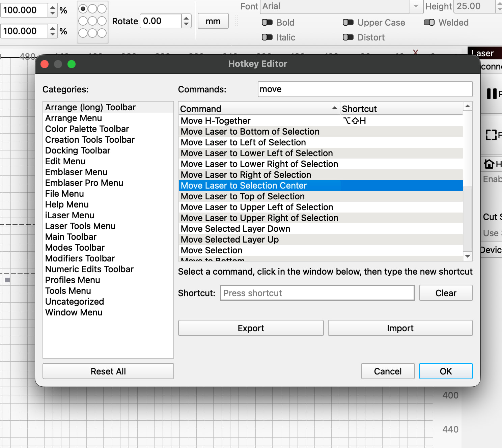Click the pause icon in Laser panel
Image resolution: width=502 pixels, height=448 pixels.
[x=492, y=94]
